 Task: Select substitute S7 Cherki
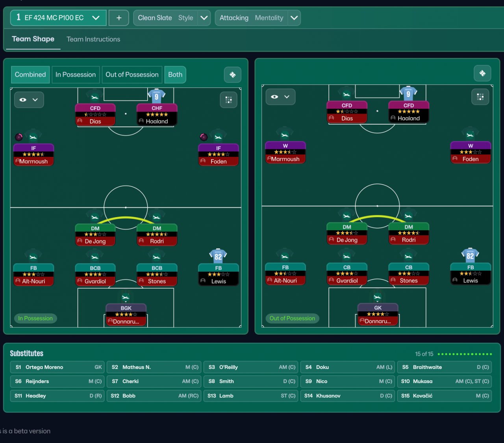tap(154, 382)
